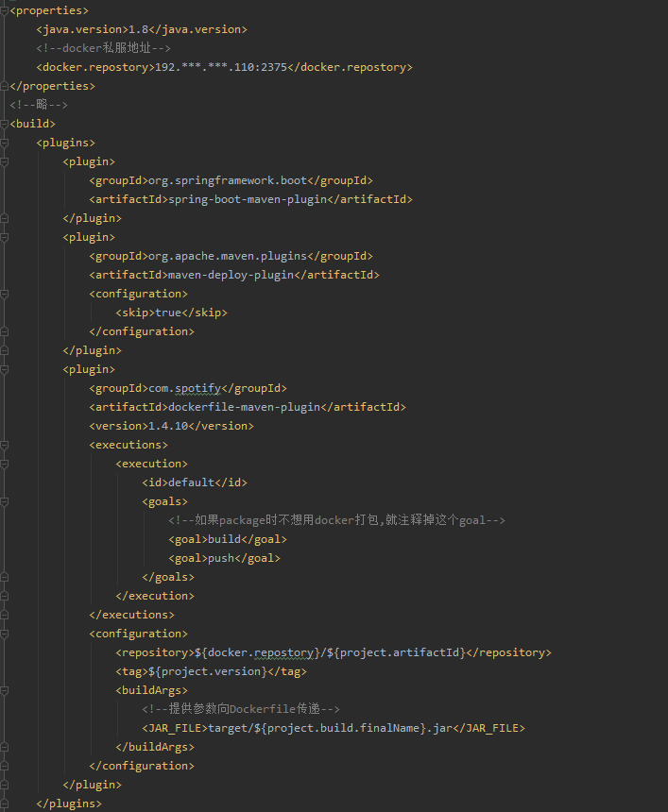Click fold marker at closing </plugins> tag
668x812 pixels.
4,804
